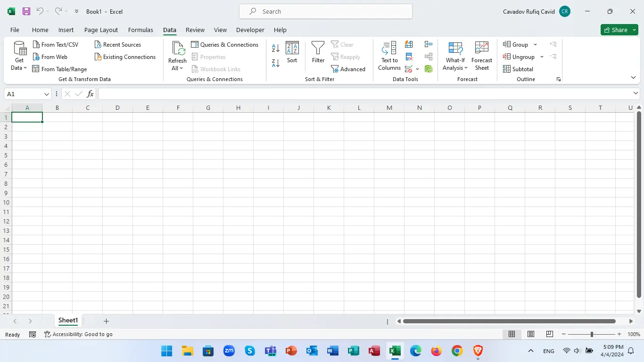The height and width of the screenshot is (362, 644).
Task: Click the Search box in title bar
Action: tap(326, 11)
